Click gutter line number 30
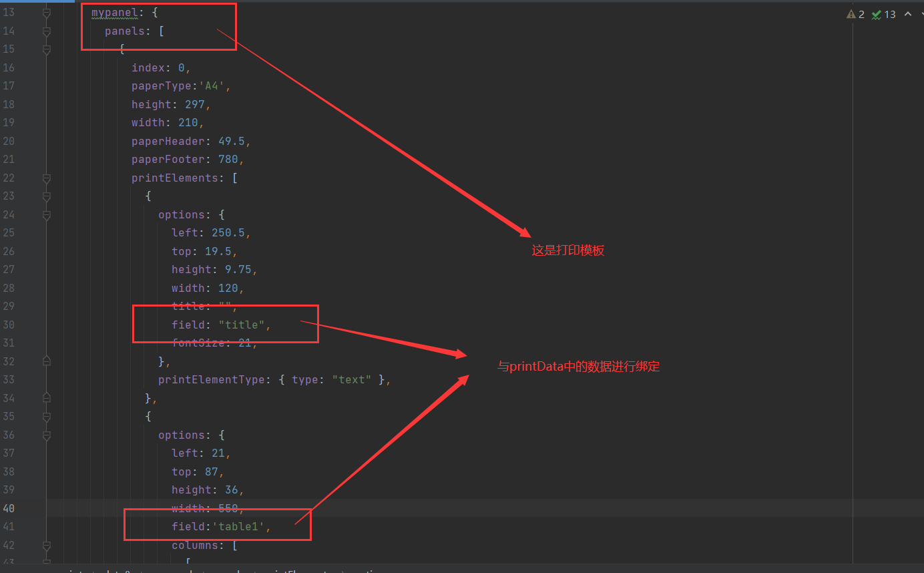 coord(9,325)
